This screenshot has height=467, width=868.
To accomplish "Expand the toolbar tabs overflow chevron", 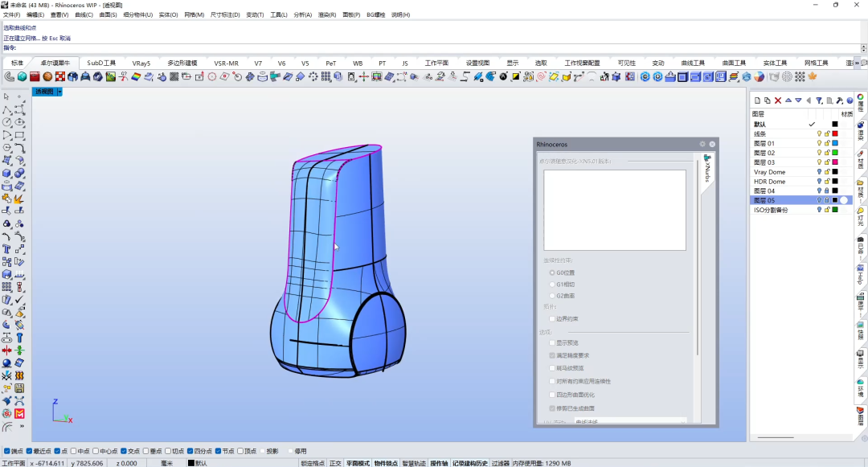I will [858, 63].
